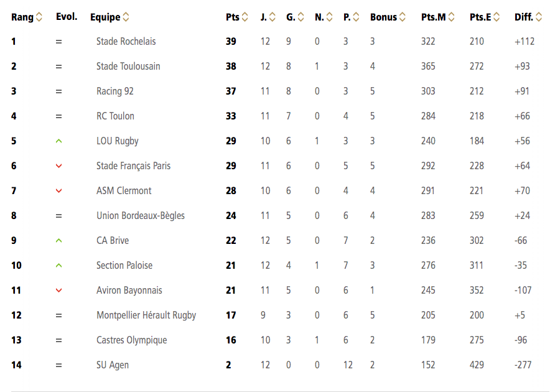Click green up arrow for CA Brive

click(x=59, y=241)
